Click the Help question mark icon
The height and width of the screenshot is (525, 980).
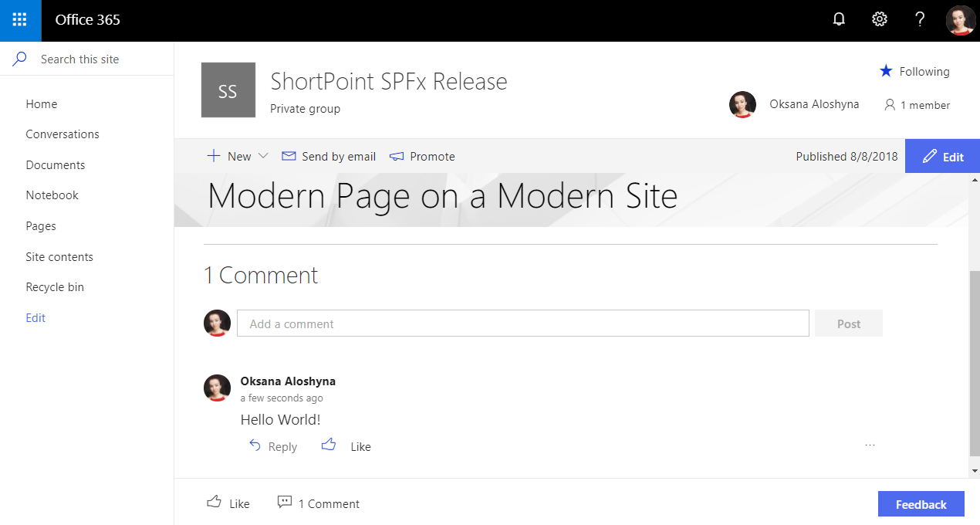[920, 19]
